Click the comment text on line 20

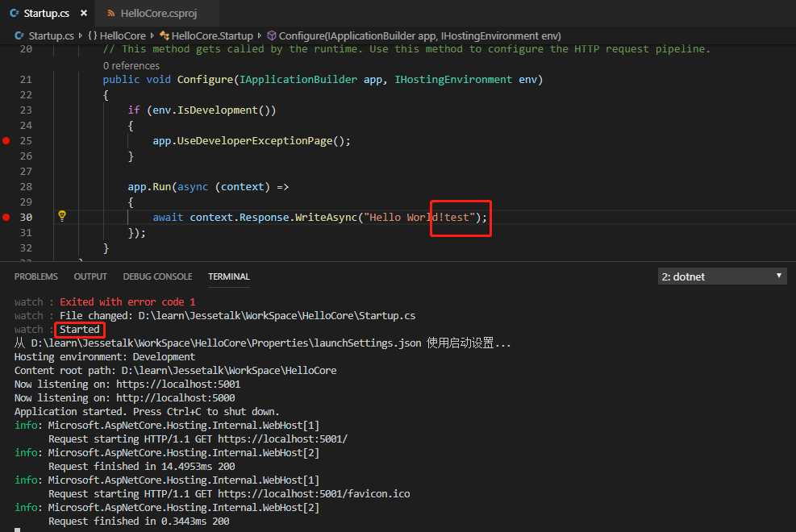point(406,49)
